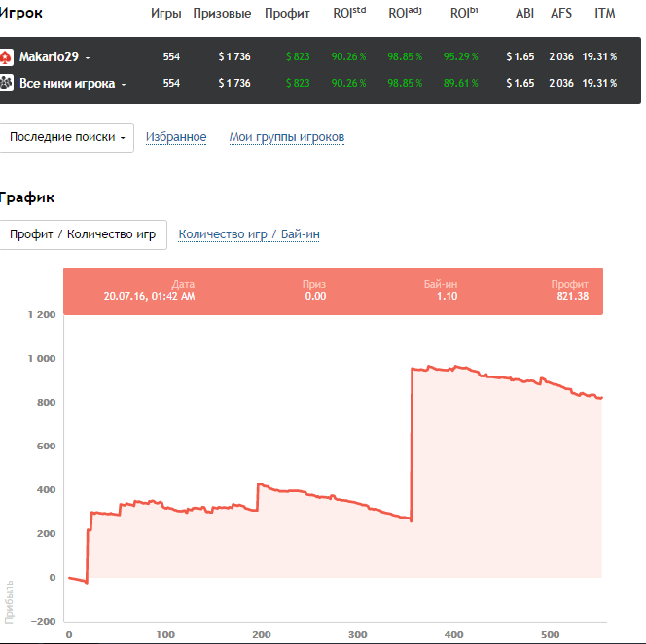Click the График section heading
Screen dimensions: 646x644
pos(27,197)
